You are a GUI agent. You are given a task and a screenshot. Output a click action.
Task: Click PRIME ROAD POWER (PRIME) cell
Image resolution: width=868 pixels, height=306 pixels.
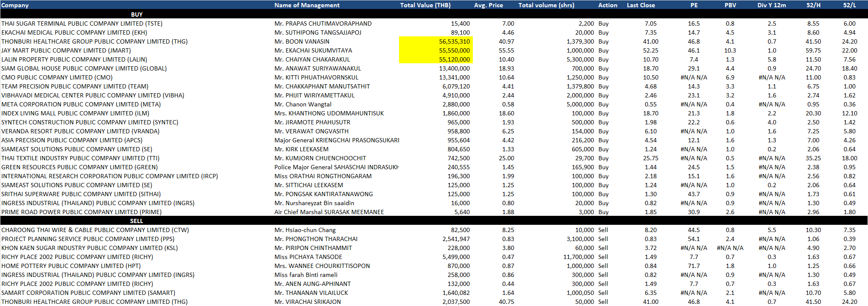82,212
